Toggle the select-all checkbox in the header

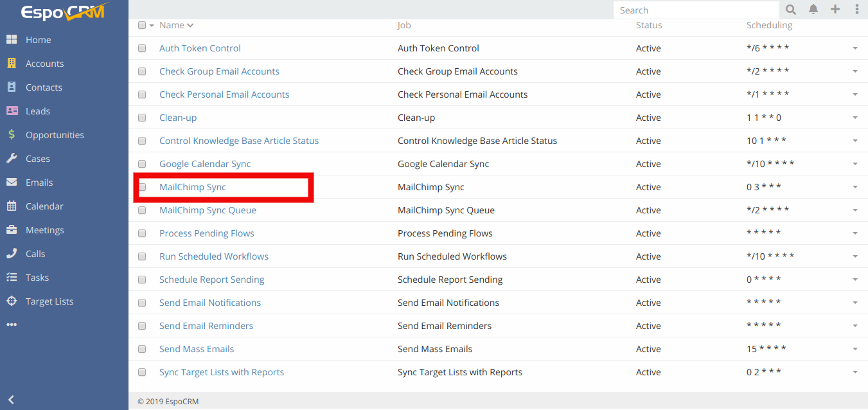click(x=142, y=25)
